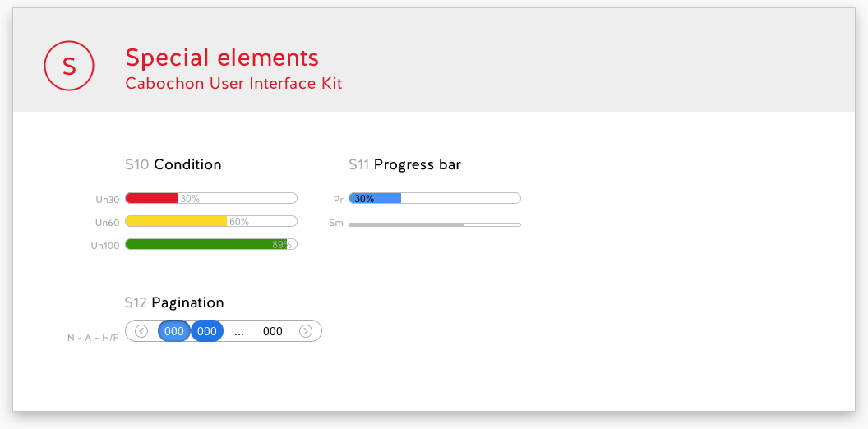This screenshot has width=868, height=429.
Task: Click the S10 Condition section title
Action: coord(173,164)
